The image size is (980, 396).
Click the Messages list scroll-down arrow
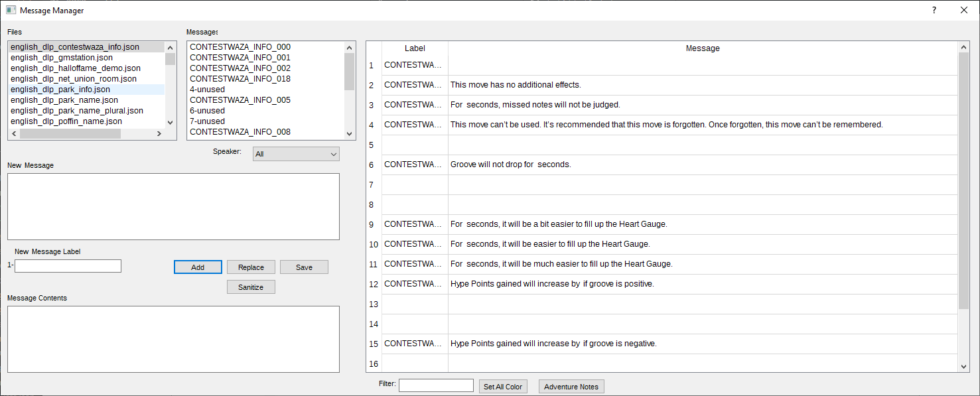click(x=350, y=133)
